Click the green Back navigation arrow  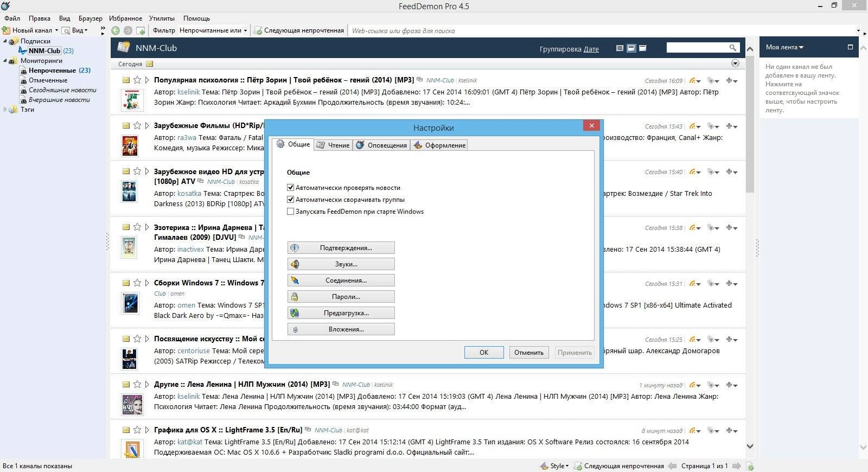click(x=116, y=30)
